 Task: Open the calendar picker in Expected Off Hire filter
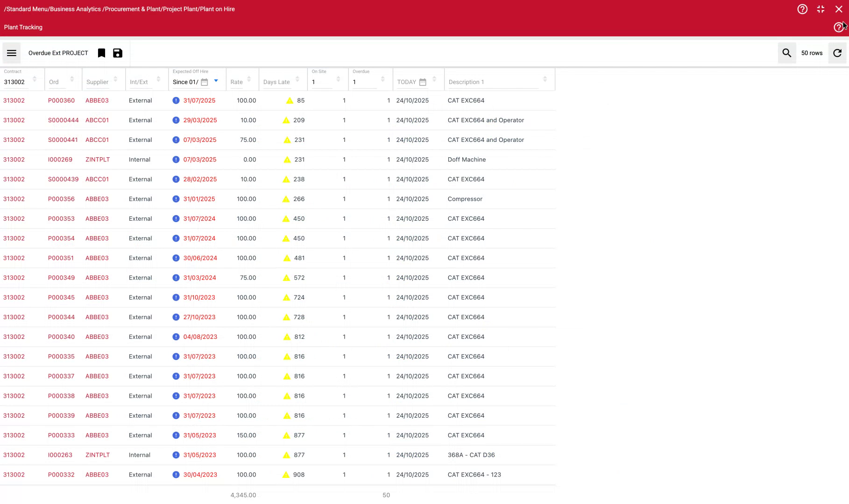pyautogui.click(x=204, y=81)
